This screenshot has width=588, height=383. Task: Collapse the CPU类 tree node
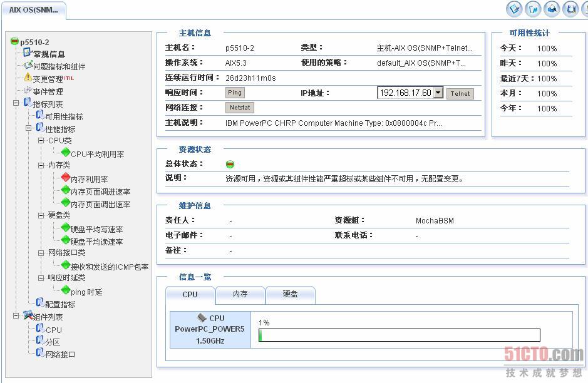[41, 141]
